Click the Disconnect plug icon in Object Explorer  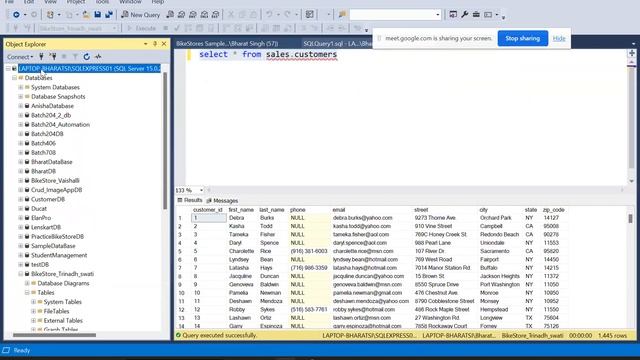(x=53, y=57)
